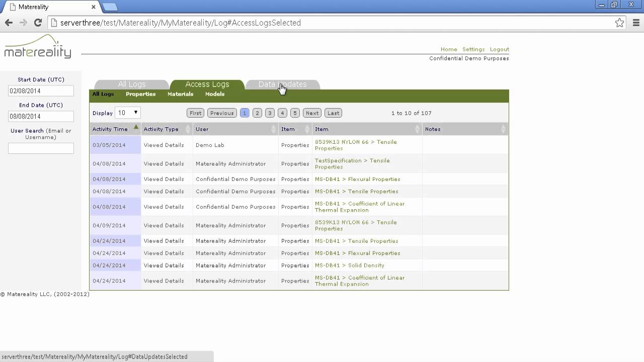Select the Access Logs tab
The width and height of the screenshot is (644, 362).
tap(207, 84)
